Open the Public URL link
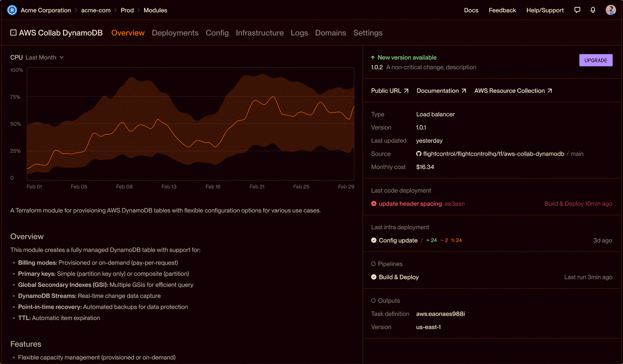 [x=390, y=91]
